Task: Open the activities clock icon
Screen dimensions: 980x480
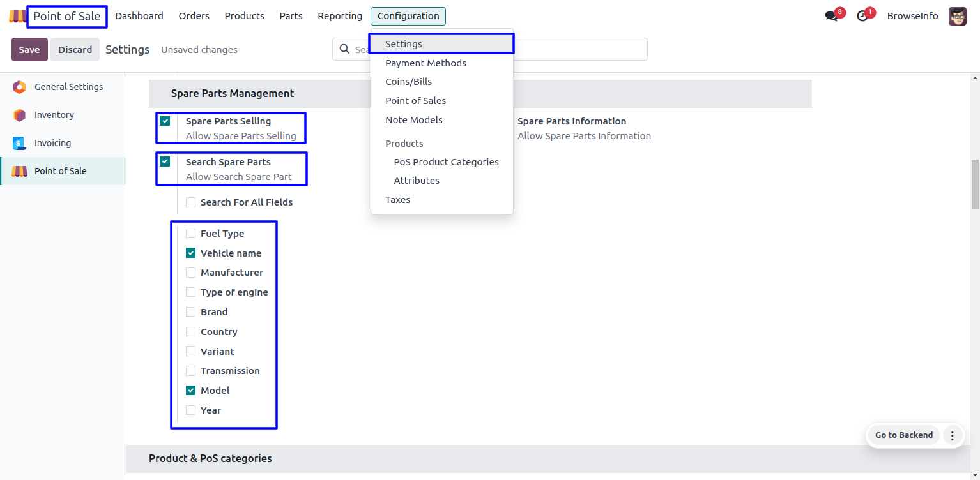Action: pos(862,16)
